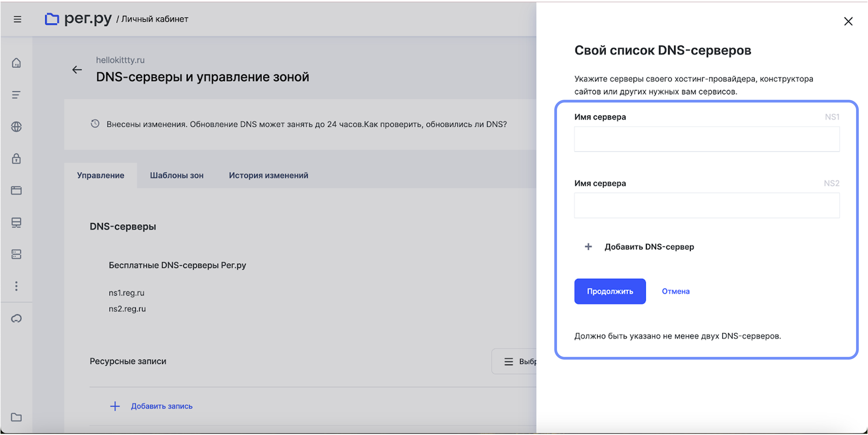Click the list icon on the Выбр button
868x435 pixels.
pos(509,362)
